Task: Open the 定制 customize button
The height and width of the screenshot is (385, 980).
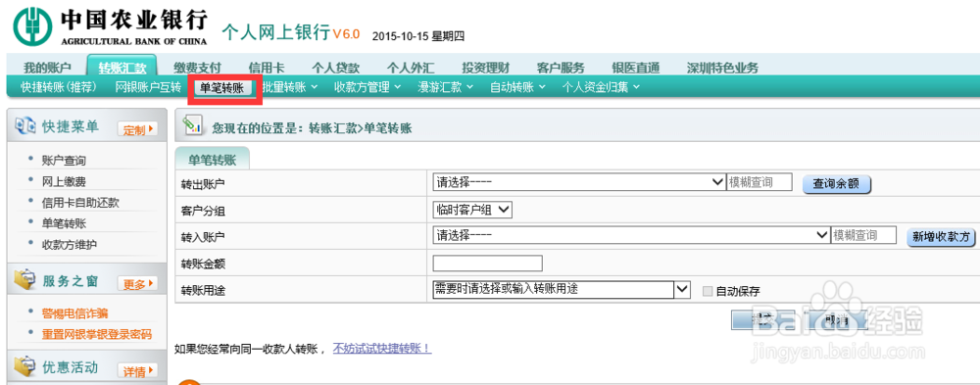Action: 137,130
